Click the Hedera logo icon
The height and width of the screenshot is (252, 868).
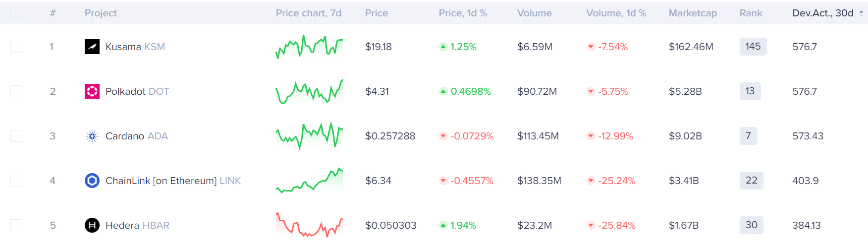[92, 225]
